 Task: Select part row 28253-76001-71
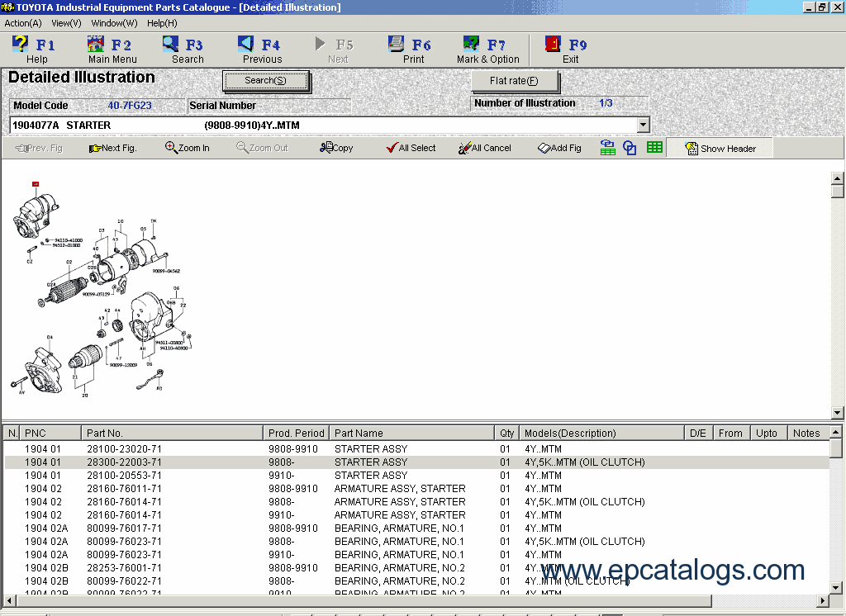tap(416, 568)
